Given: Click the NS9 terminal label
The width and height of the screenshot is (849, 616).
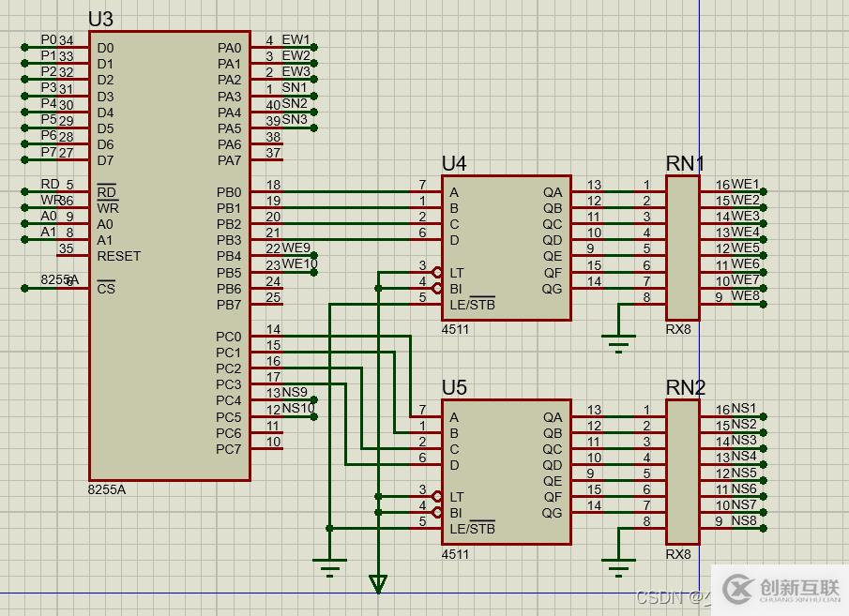Looking at the screenshot, I should click(295, 391).
